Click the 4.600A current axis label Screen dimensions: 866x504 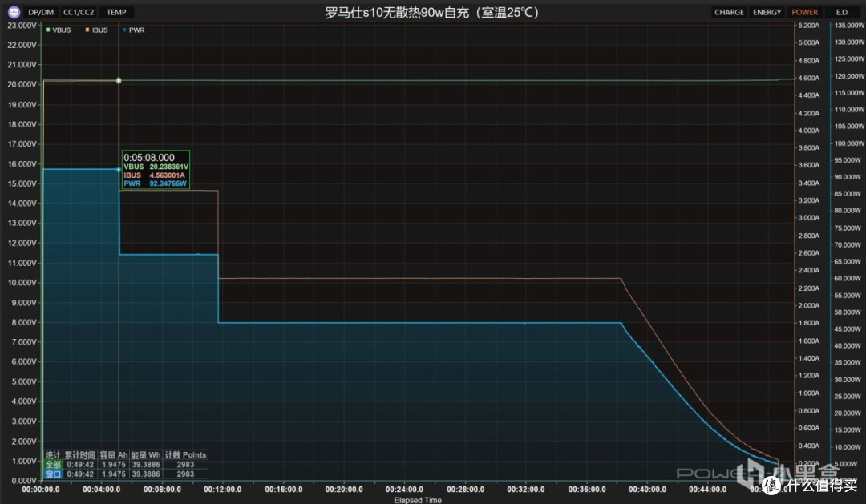(x=808, y=78)
